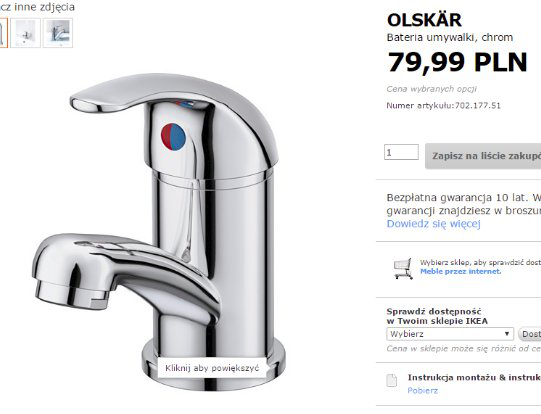Click the red-blue temperature indicator on faucet

pos(173,137)
